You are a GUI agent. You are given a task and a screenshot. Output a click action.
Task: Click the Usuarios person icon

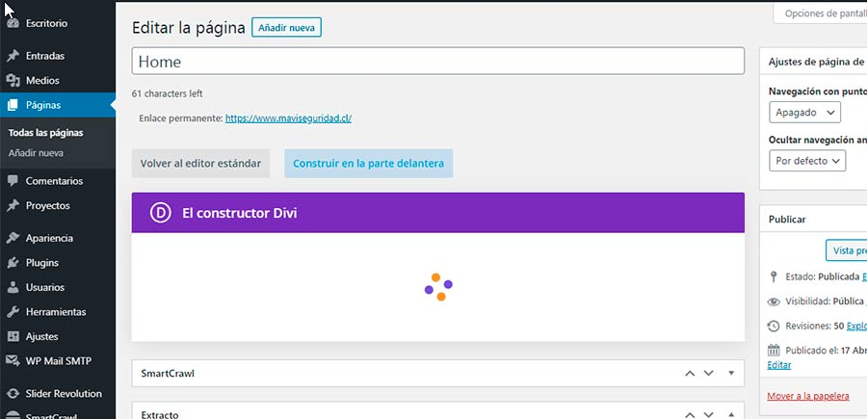pyautogui.click(x=13, y=287)
